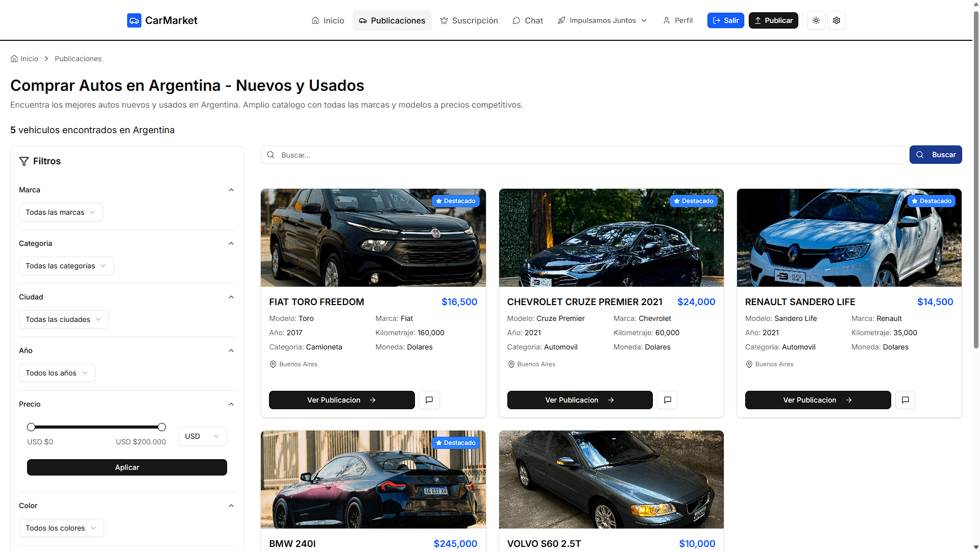Click the funnel icon beside Filtros
Image resolution: width=980 pixels, height=551 pixels.
click(x=24, y=161)
